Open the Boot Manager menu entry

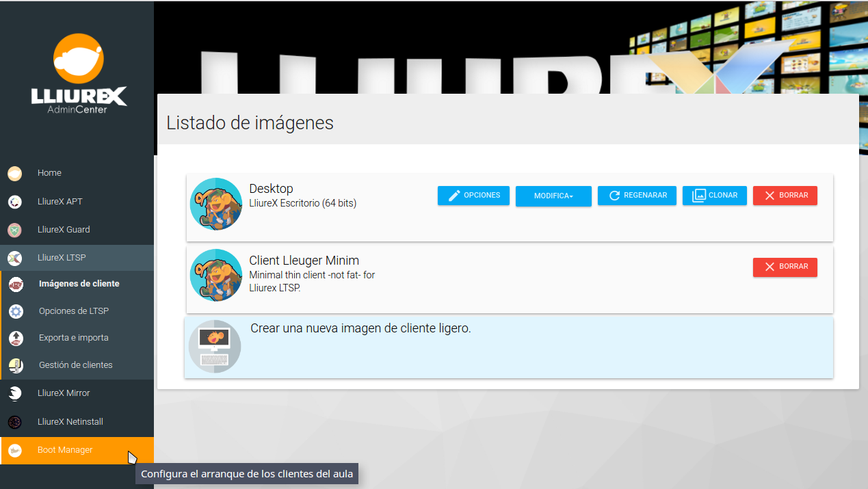(x=77, y=451)
